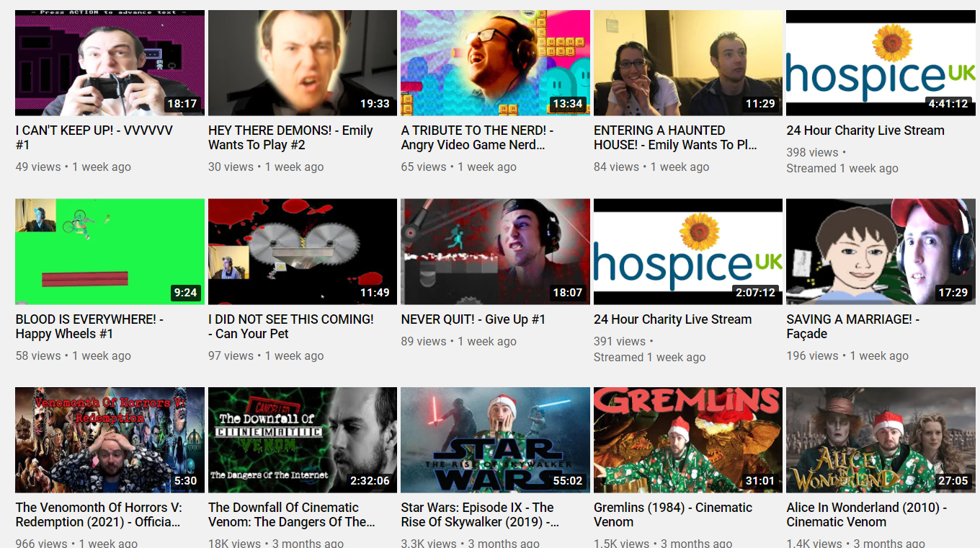Click the 13:34 duration badge

(568, 104)
